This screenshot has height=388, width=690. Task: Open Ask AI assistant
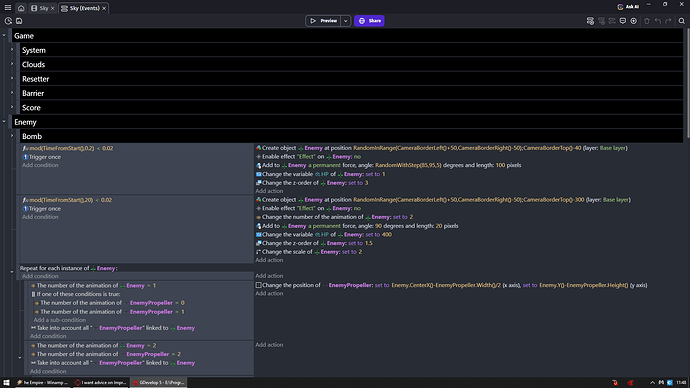(628, 7)
